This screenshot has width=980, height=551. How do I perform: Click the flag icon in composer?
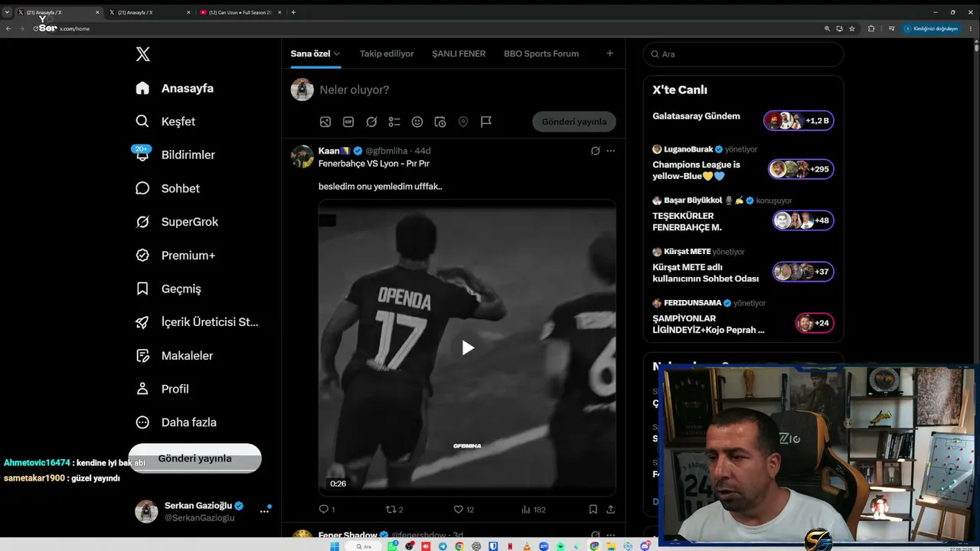point(486,122)
